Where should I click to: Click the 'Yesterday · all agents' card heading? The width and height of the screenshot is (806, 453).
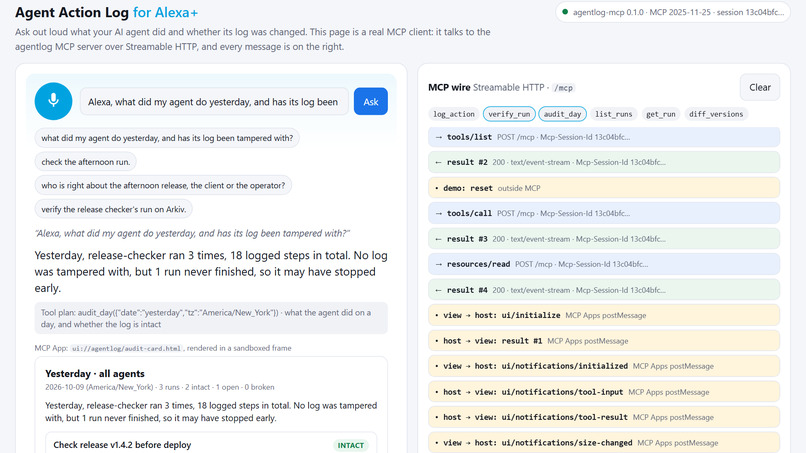click(x=95, y=373)
